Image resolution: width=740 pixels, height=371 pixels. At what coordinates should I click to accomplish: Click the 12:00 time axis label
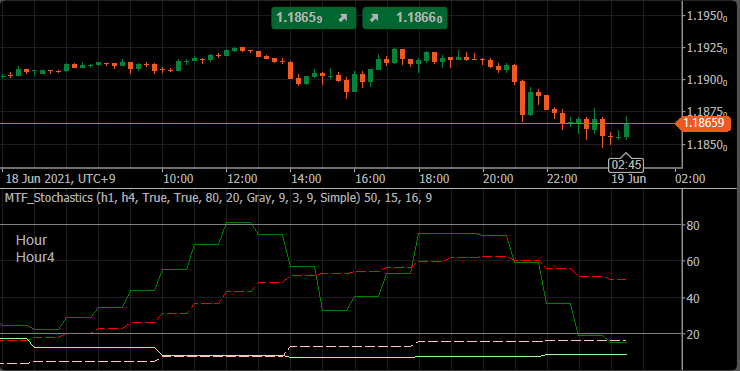(x=242, y=179)
